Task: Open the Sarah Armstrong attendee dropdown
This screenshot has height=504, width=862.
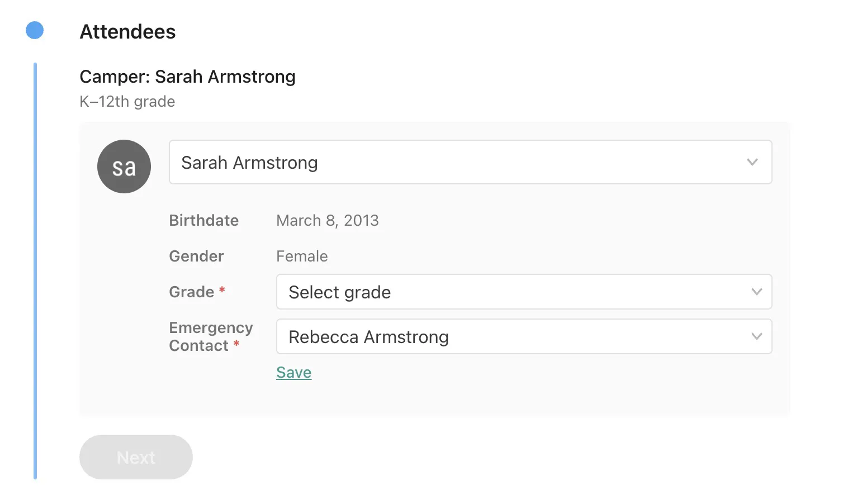Action: 458,162
